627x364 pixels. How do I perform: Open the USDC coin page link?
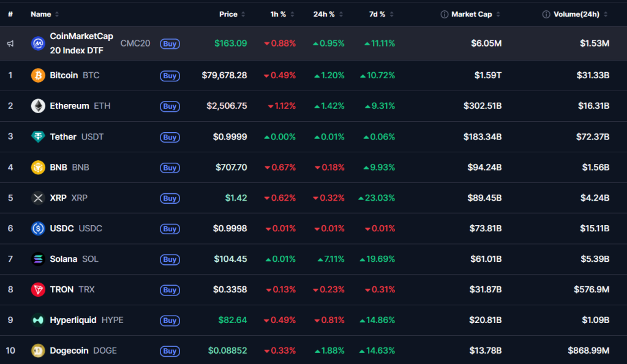tap(76, 228)
